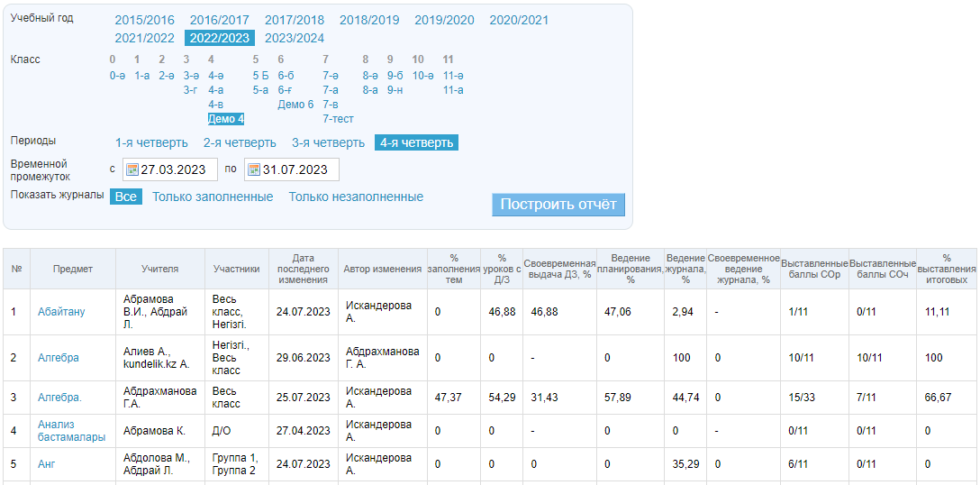Select the 2015/2016 school year
Image resolution: width=980 pixels, height=485 pixels.
(145, 20)
